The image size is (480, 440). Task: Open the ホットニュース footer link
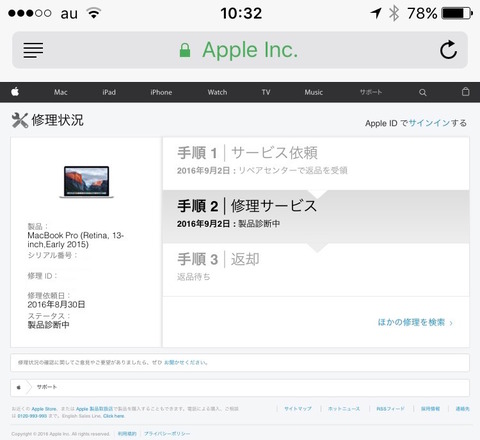pyautogui.click(x=344, y=409)
